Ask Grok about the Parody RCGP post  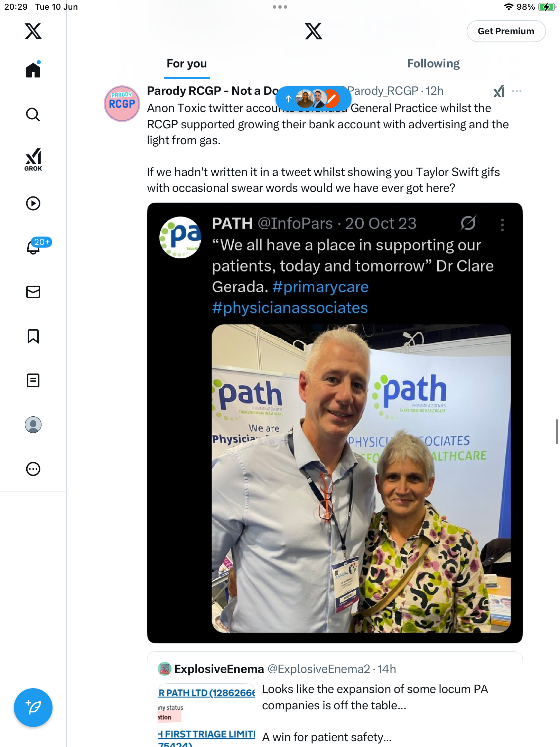499,91
